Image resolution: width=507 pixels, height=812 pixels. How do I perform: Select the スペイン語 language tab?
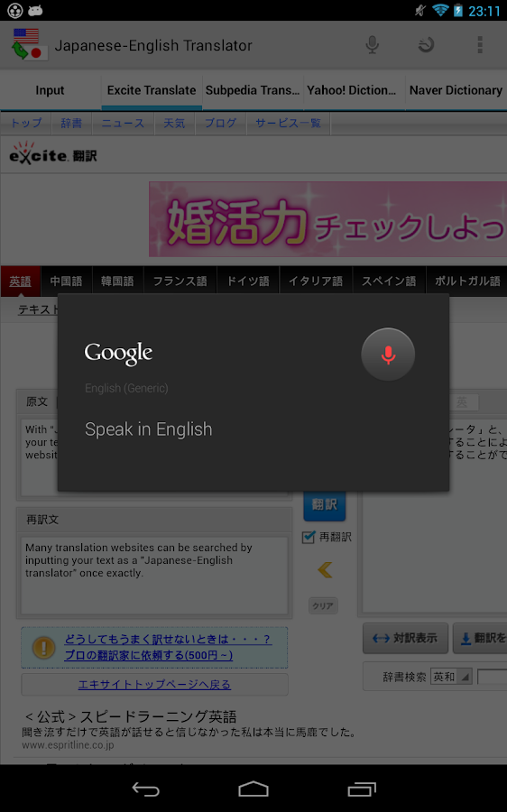(x=389, y=281)
